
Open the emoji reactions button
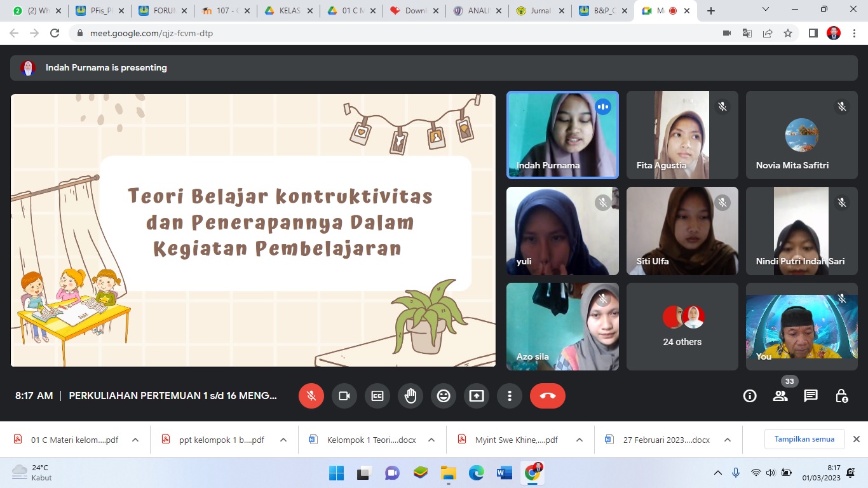coord(444,396)
